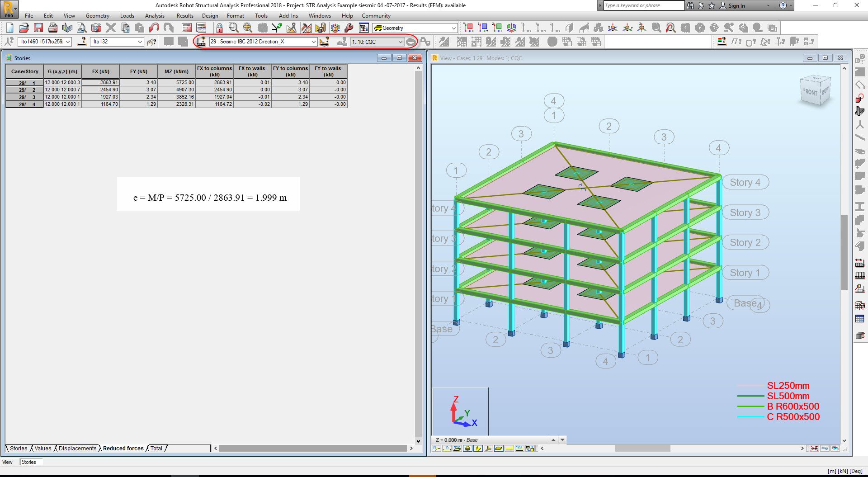Toggle the 123 numbering display option
The width and height of the screenshot is (868, 477).
520,448
